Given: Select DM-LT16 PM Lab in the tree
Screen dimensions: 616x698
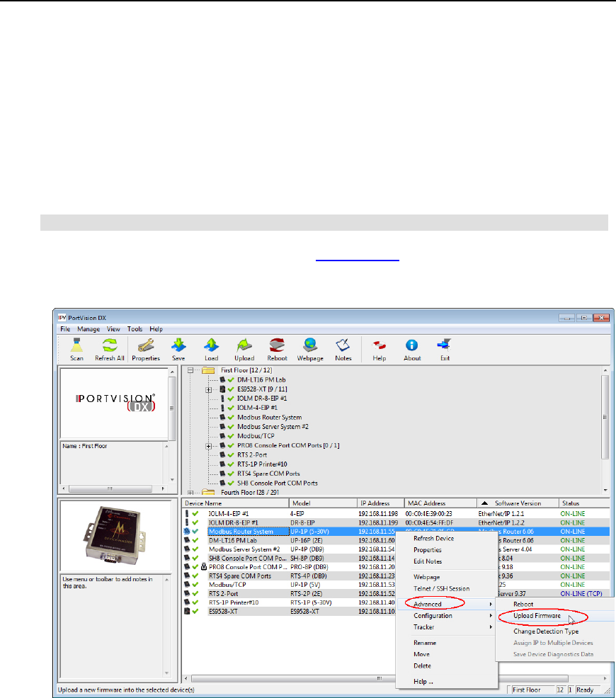Looking at the screenshot, I should coord(261,379).
